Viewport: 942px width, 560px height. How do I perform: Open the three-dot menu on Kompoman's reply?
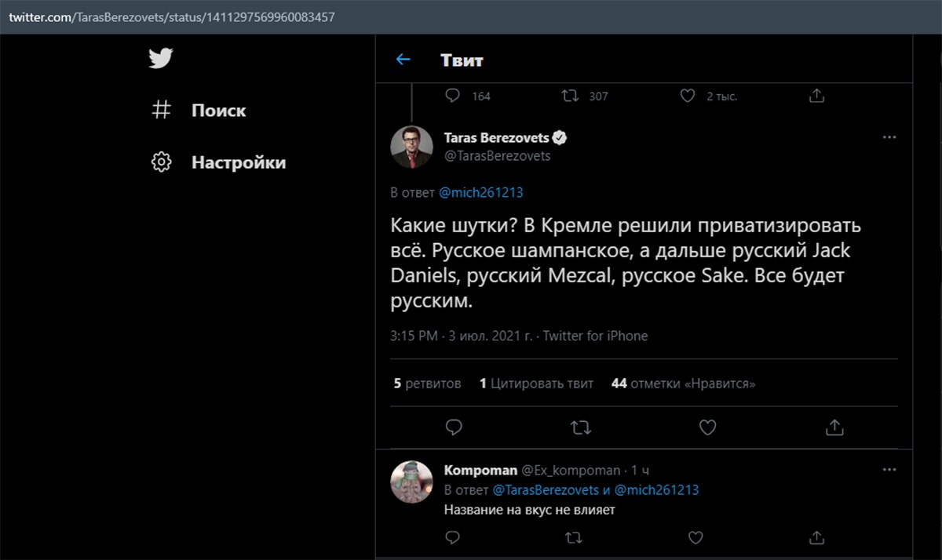pyautogui.click(x=889, y=470)
